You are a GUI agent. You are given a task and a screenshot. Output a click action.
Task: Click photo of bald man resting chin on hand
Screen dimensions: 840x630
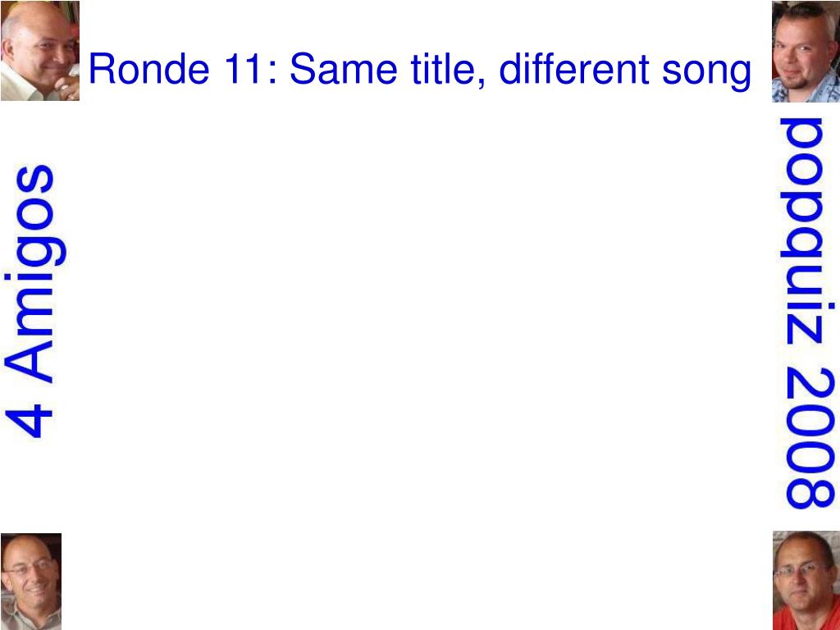(x=40, y=50)
